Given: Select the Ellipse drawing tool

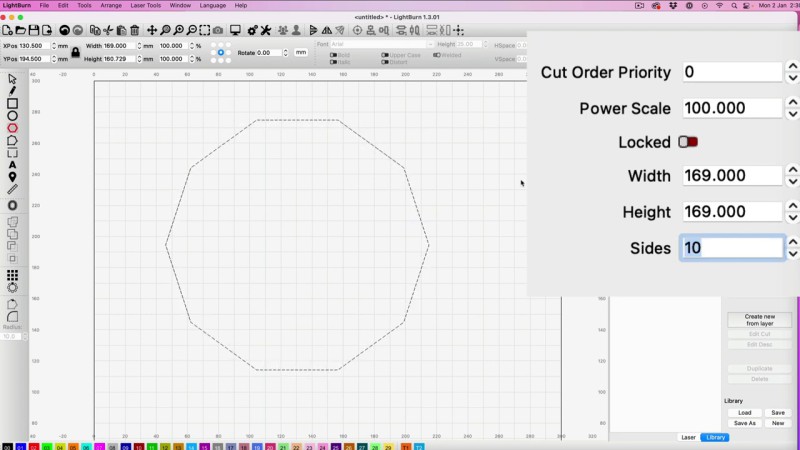Looking at the screenshot, I should [12, 116].
